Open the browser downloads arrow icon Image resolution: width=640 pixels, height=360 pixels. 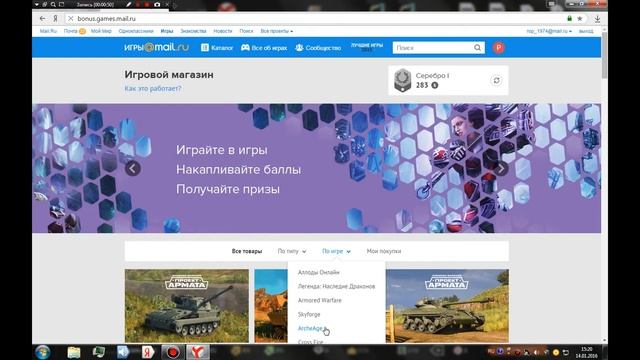click(597, 19)
